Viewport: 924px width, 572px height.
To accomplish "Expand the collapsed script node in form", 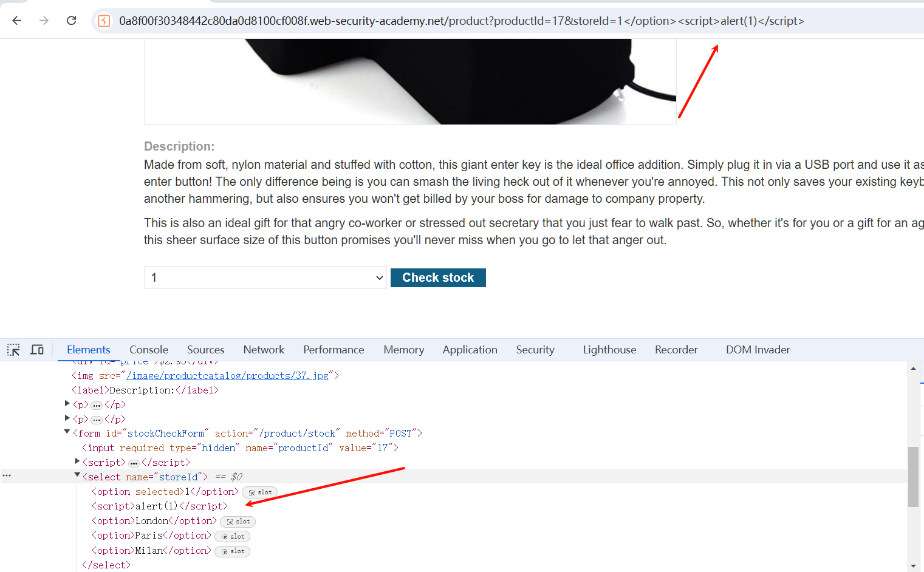I will [77, 461].
